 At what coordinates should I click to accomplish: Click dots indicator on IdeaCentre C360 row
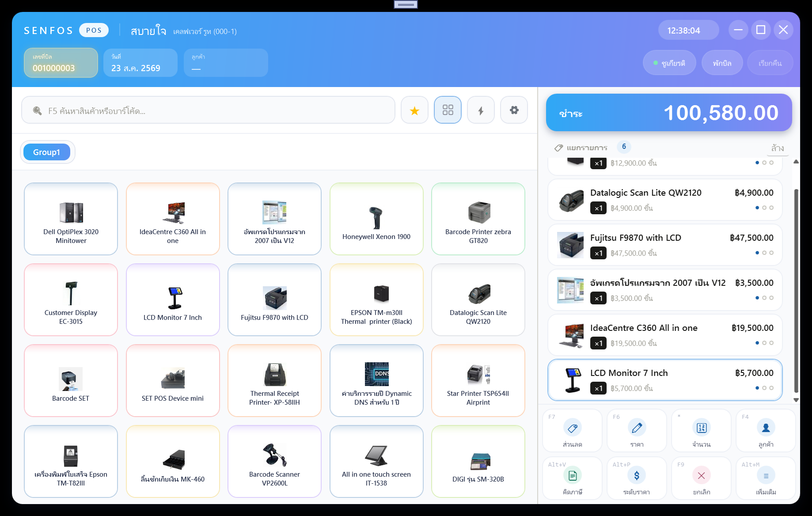[764, 343]
